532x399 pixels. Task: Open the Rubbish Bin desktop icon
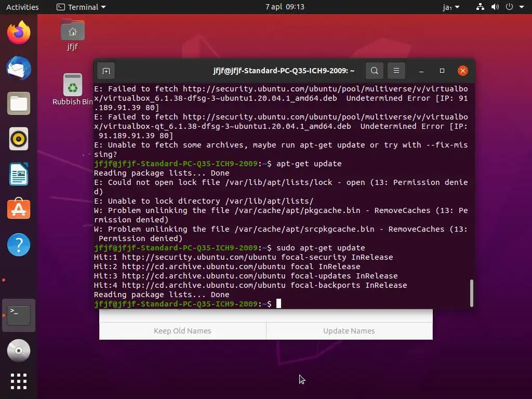click(x=73, y=89)
